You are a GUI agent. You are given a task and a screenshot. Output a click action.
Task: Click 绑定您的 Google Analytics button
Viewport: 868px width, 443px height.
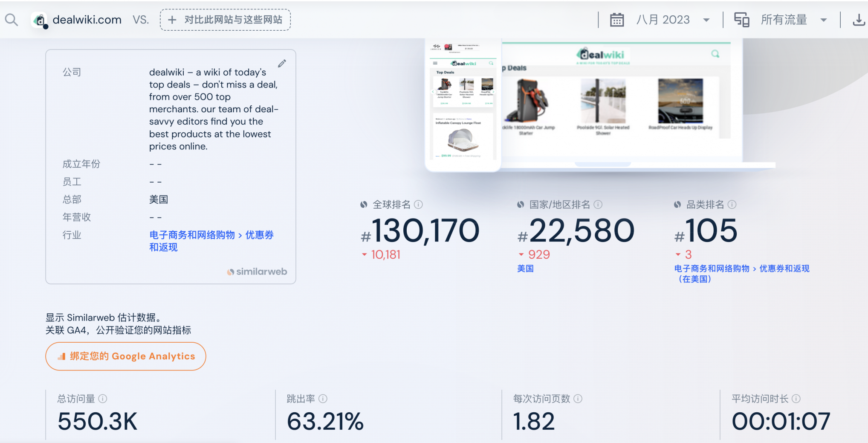point(125,356)
